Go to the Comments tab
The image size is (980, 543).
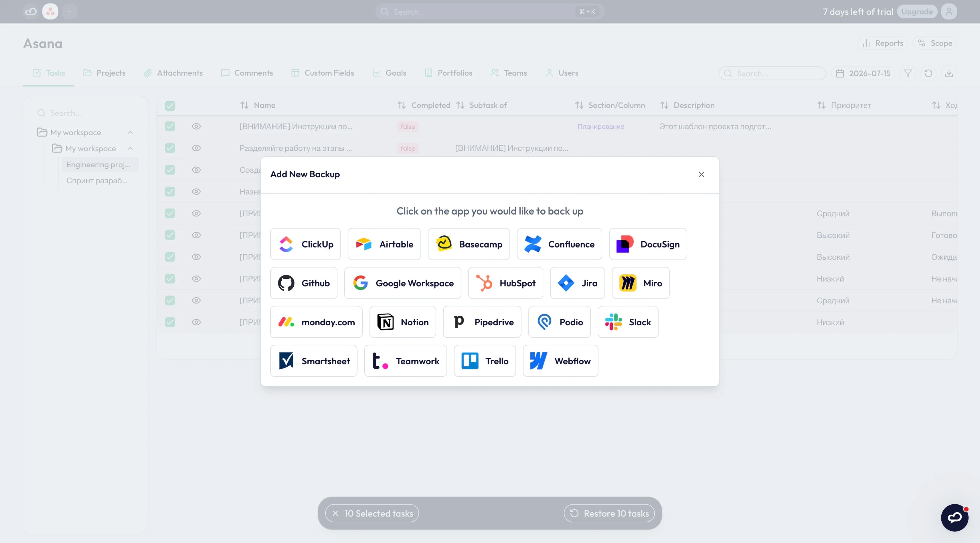[x=247, y=73]
